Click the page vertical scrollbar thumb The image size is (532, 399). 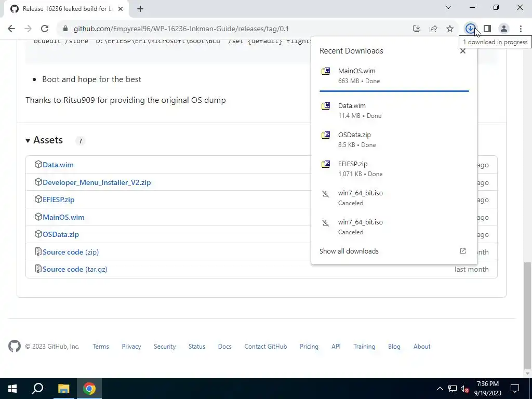click(x=527, y=316)
